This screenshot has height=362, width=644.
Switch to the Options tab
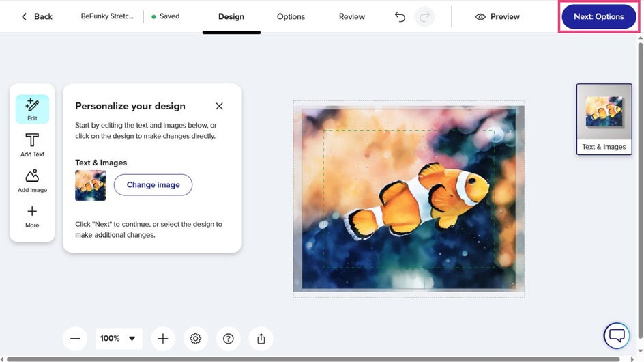(291, 16)
